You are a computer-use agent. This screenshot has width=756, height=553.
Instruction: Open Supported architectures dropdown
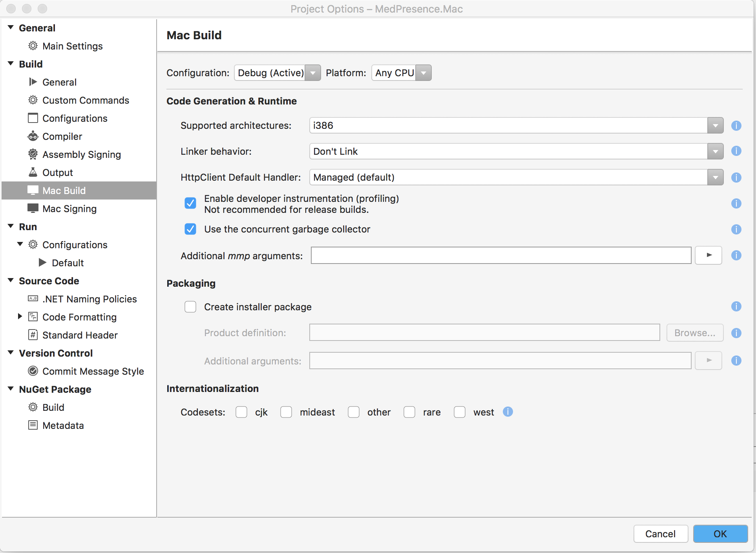pos(516,126)
